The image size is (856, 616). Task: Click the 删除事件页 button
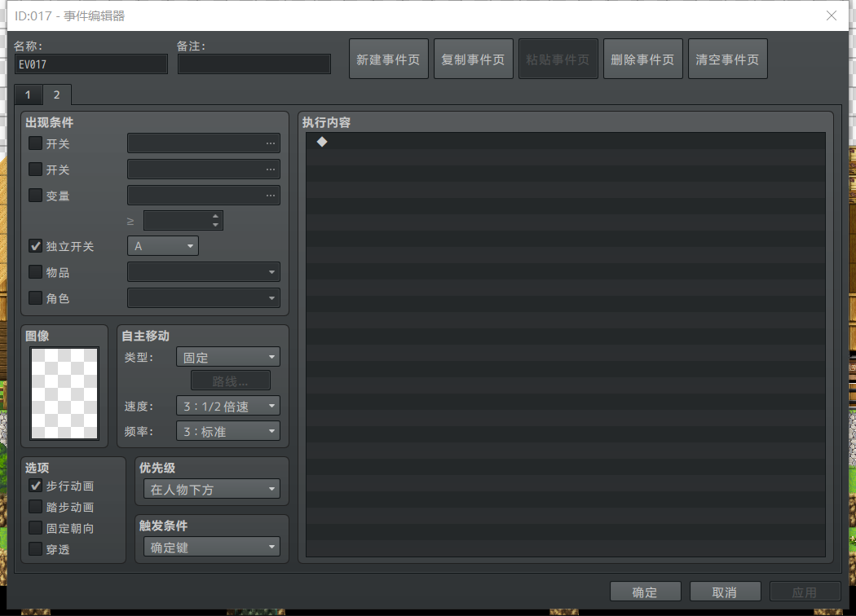pos(643,59)
